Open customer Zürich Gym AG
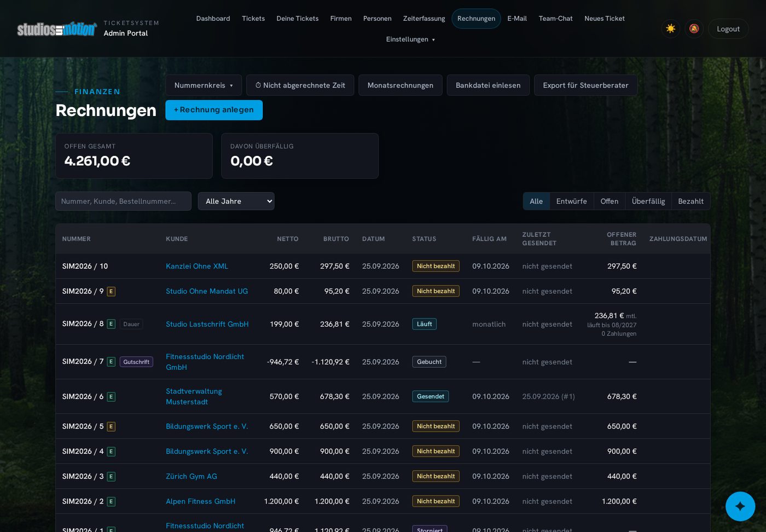The height and width of the screenshot is (532, 766). [191, 477]
